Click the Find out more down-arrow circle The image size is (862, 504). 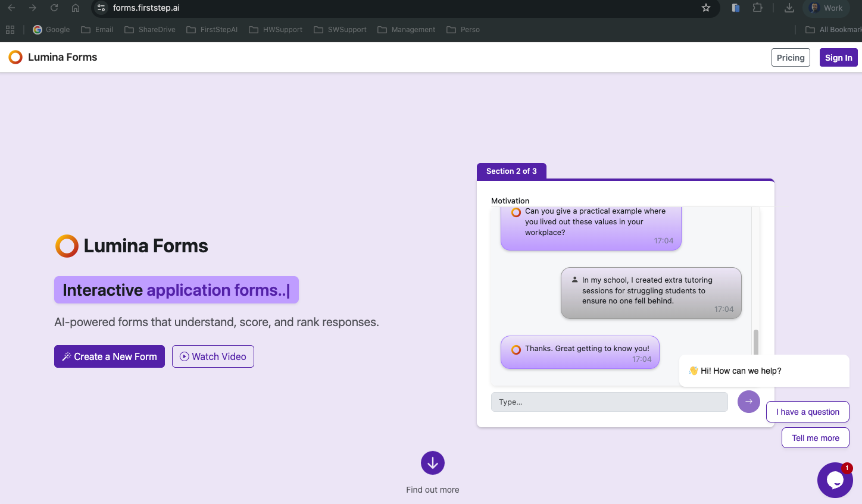coord(433,463)
